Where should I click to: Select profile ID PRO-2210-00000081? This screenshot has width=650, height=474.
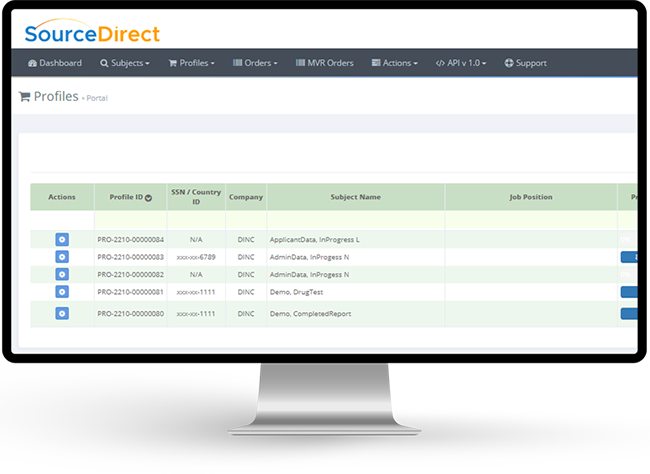pyautogui.click(x=131, y=292)
